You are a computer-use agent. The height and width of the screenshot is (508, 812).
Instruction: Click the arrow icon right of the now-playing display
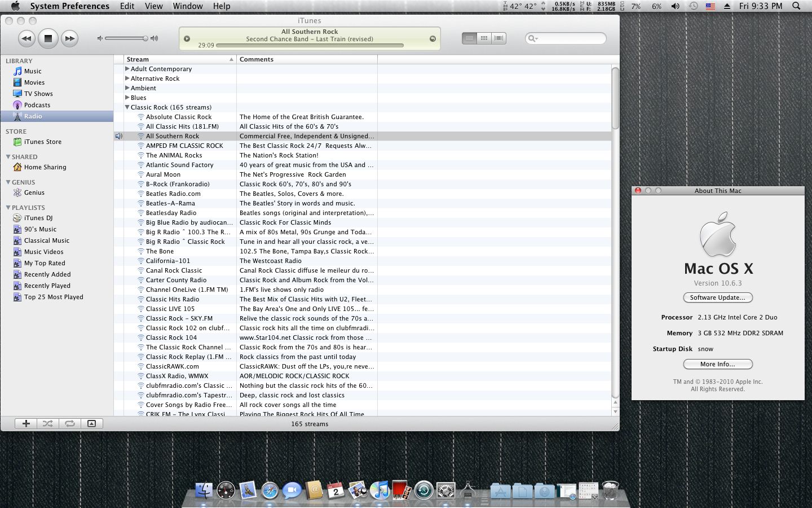click(x=433, y=39)
